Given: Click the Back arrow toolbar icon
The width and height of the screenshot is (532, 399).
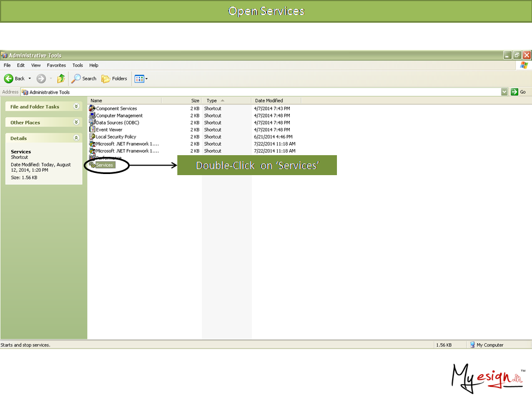Looking at the screenshot, I should (x=9, y=79).
